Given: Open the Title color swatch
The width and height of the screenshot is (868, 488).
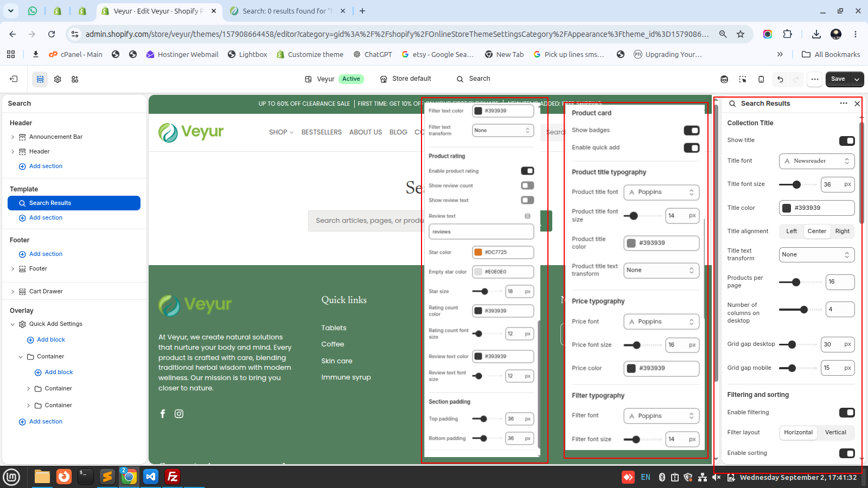Looking at the screenshot, I should tap(787, 208).
